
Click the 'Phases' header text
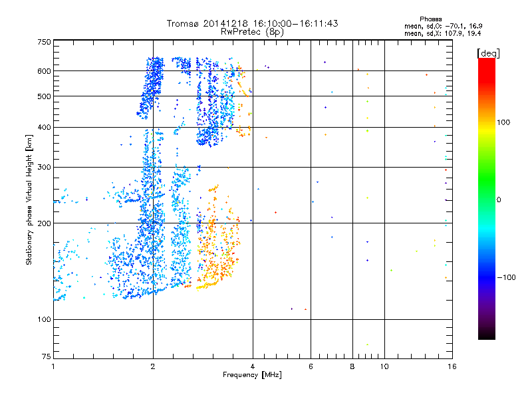click(430, 19)
